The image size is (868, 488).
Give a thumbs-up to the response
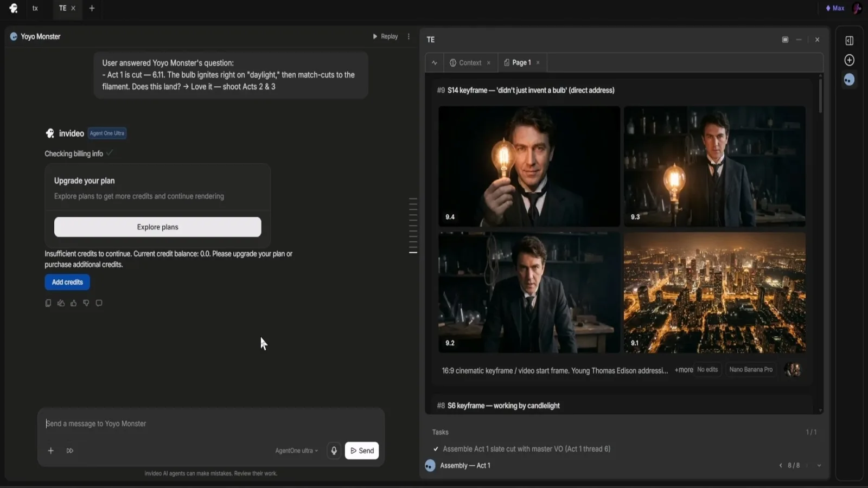tap(73, 303)
